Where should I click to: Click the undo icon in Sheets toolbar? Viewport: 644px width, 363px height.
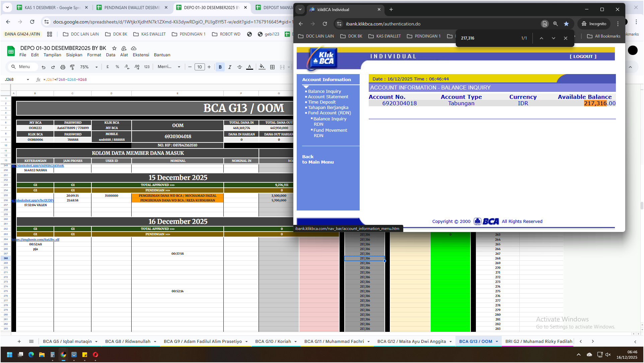(x=44, y=67)
